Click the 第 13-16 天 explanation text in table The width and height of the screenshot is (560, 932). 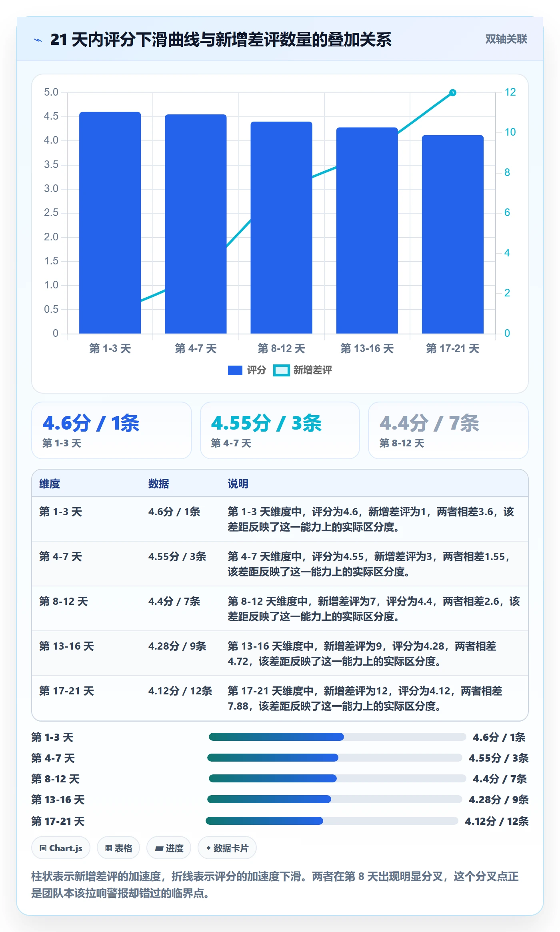[362, 654]
